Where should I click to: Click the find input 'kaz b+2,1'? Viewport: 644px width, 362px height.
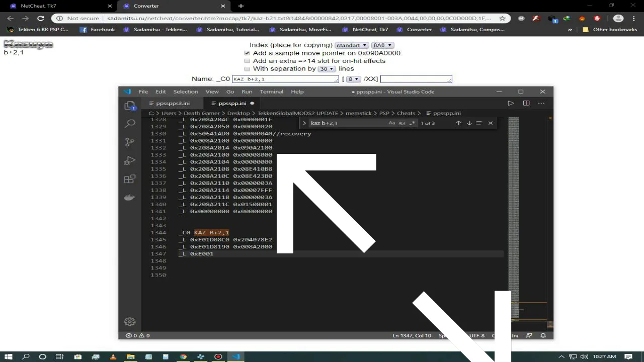click(347, 123)
